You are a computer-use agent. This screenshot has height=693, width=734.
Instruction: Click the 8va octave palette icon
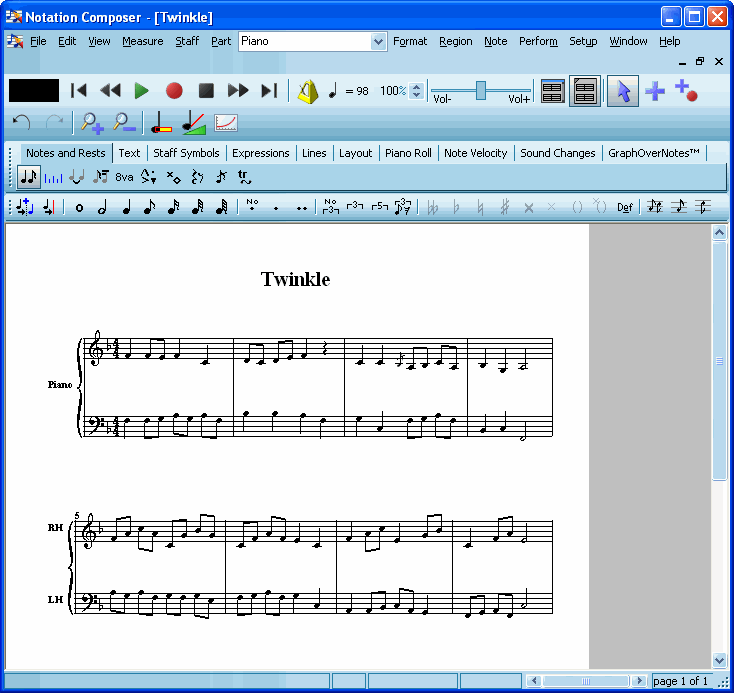(x=124, y=178)
